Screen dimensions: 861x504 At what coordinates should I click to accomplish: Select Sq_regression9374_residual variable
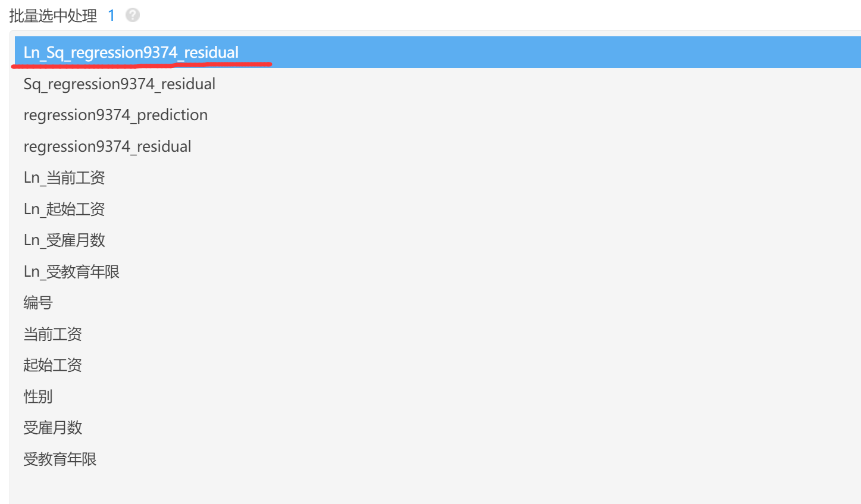pyautogui.click(x=120, y=84)
